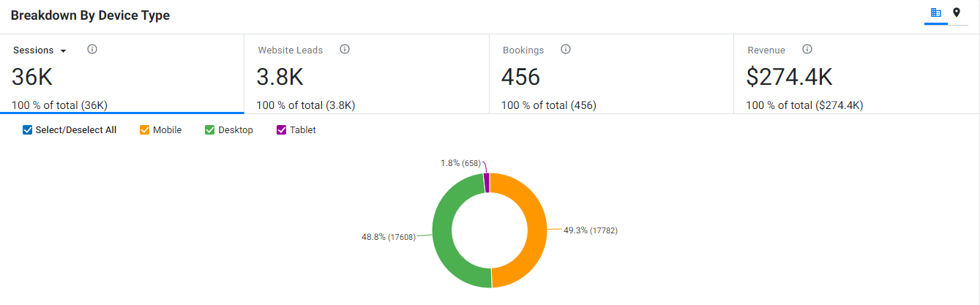Select the Bookings metric card
980x305 pixels.
[611, 74]
